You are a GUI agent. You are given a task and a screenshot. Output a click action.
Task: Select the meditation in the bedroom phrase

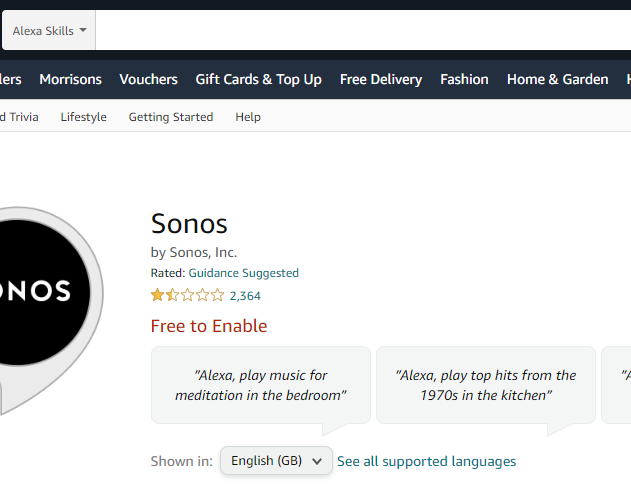point(260,385)
